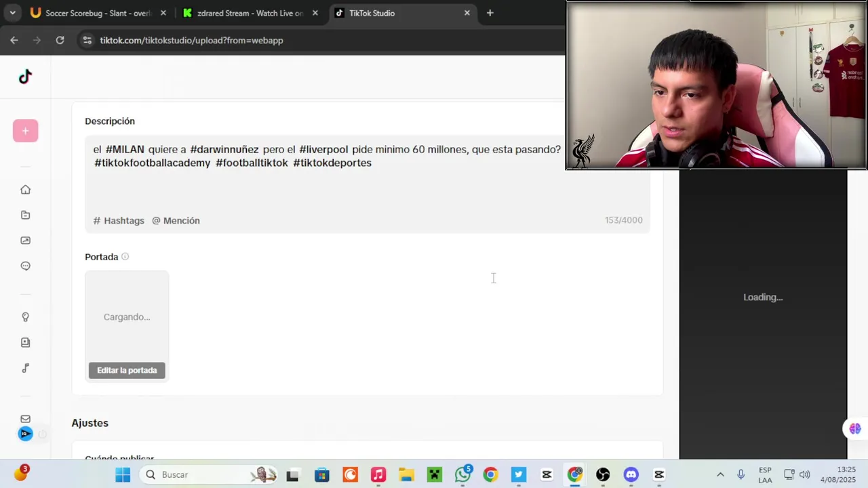Open a new browser tab with plus

[490, 13]
